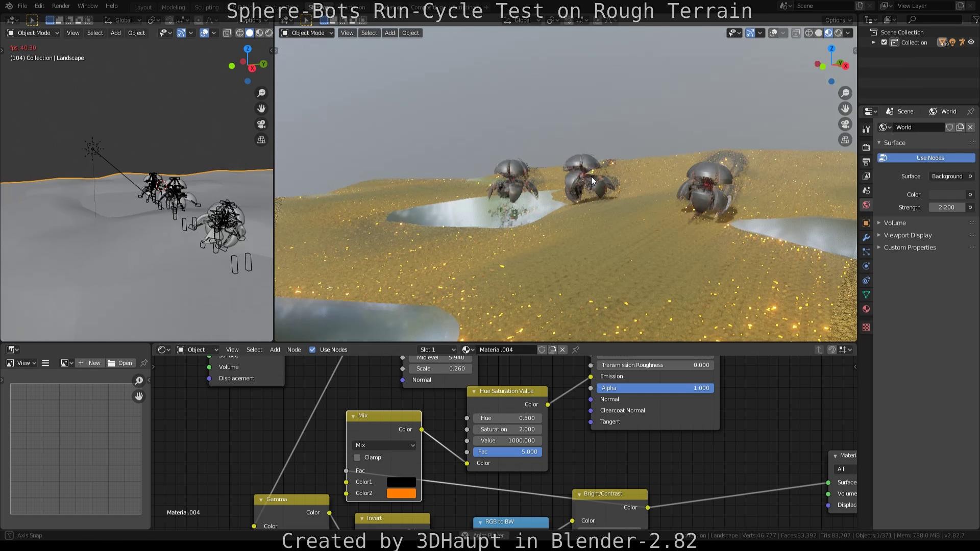This screenshot has width=980, height=551.
Task: Open the Output properties tab
Action: 866,162
